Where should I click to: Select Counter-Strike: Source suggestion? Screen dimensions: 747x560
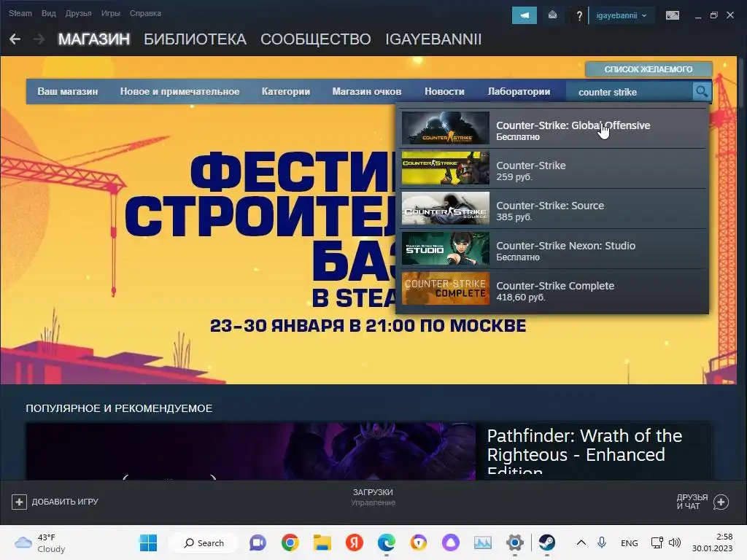[x=553, y=209]
